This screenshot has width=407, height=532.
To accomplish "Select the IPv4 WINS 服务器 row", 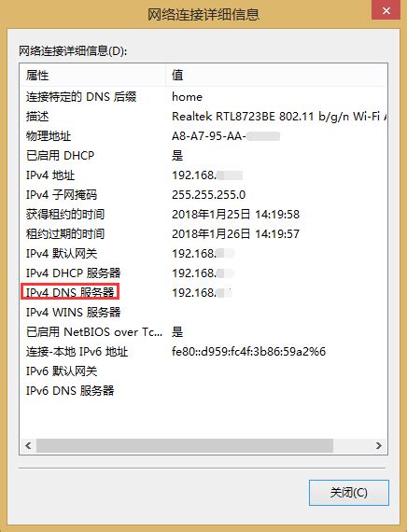I will coord(203,312).
